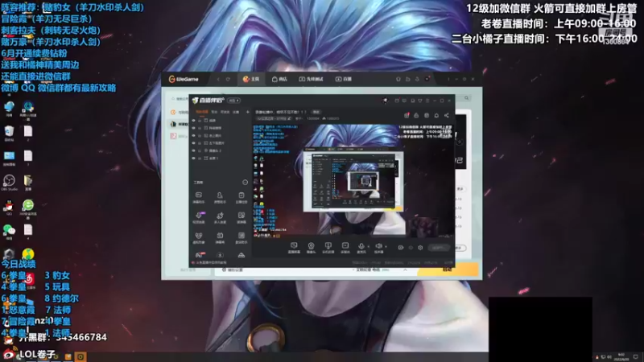This screenshot has width=644, height=362.
Task: Open the first toolbox tool, the danmaku assistant
Action: coord(199,197)
